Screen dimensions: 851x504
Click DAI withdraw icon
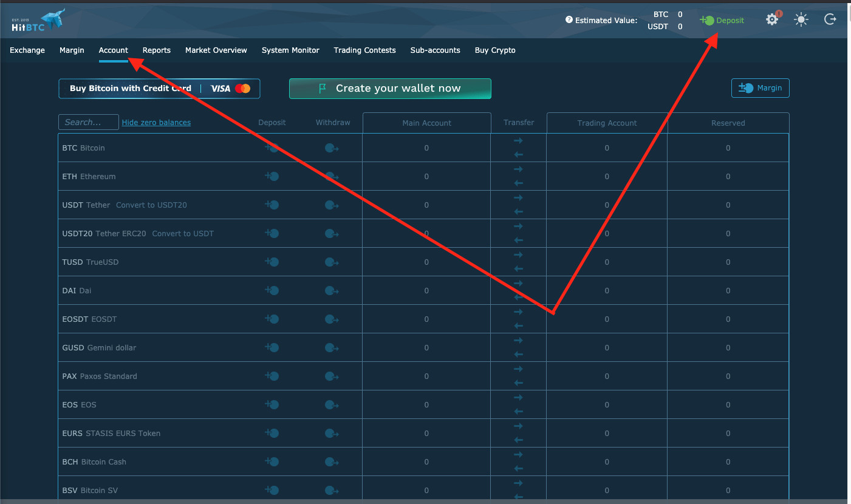tap(332, 290)
